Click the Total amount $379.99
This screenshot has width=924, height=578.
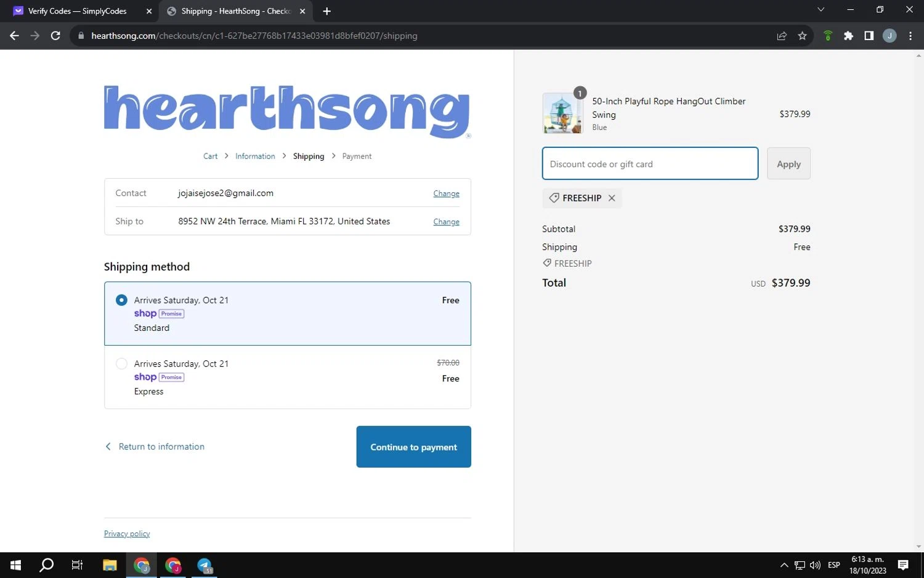click(791, 283)
